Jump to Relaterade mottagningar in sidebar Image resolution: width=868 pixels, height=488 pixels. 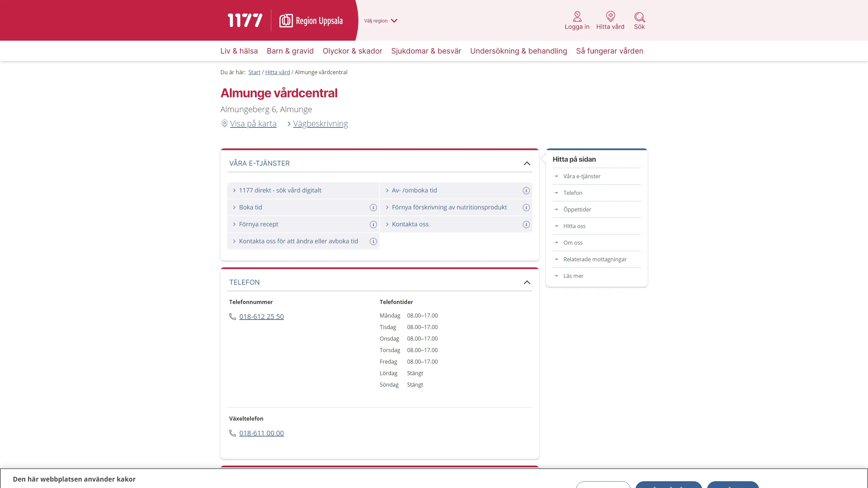point(596,259)
